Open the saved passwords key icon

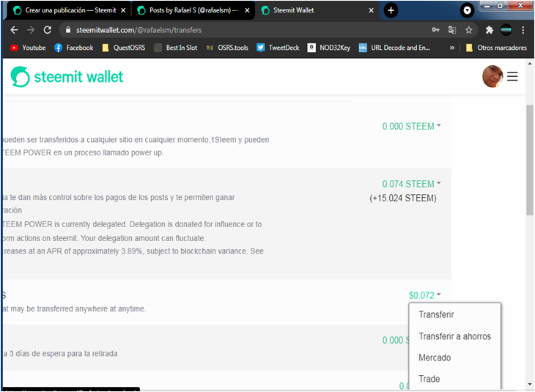436,30
